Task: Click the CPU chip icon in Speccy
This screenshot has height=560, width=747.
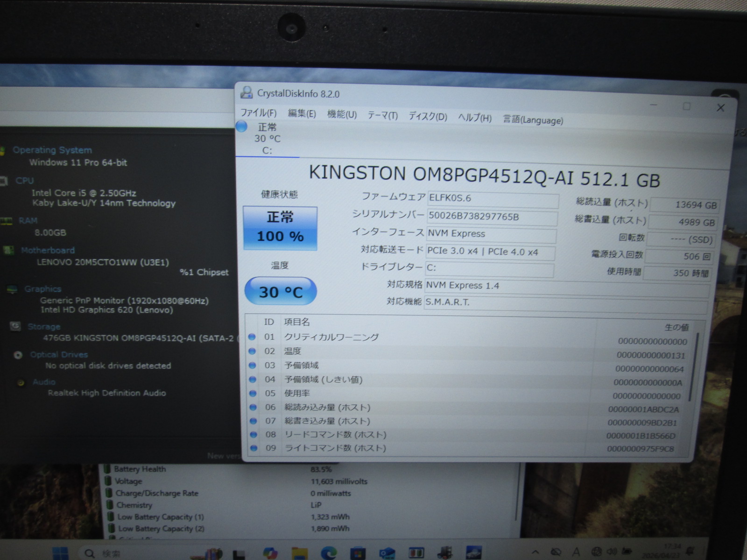Action: tap(4, 181)
